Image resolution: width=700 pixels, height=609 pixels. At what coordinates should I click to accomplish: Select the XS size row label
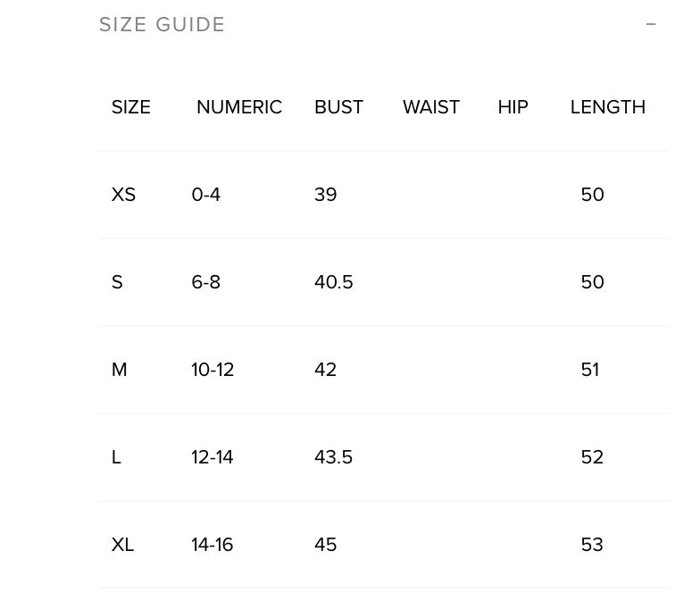pos(123,195)
